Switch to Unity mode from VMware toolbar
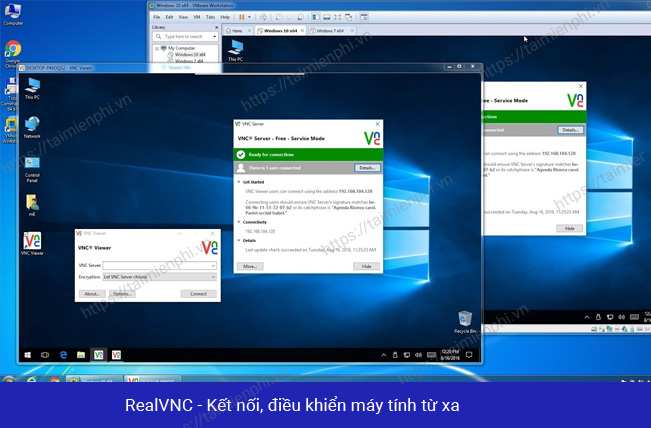The width and height of the screenshot is (651, 428). click(348, 17)
